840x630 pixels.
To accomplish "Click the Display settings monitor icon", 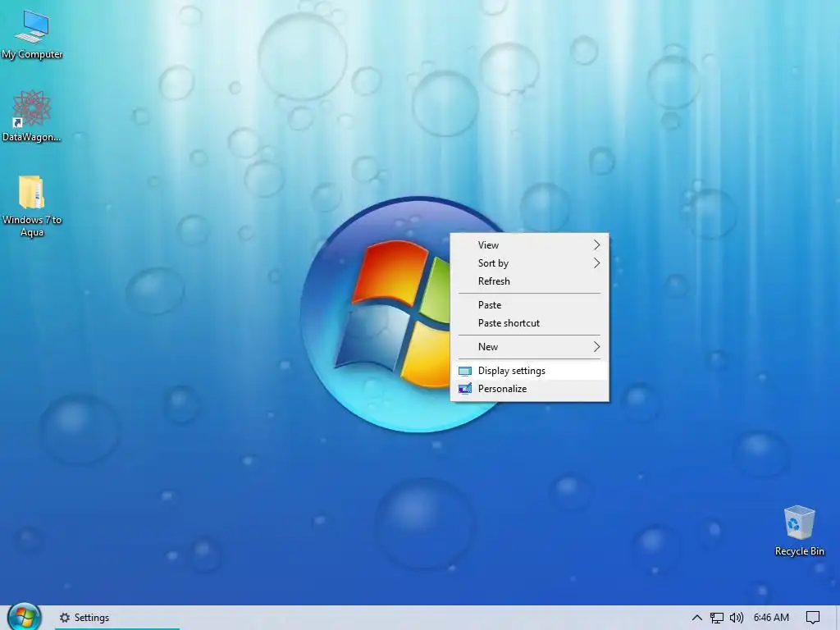I will pos(465,372).
